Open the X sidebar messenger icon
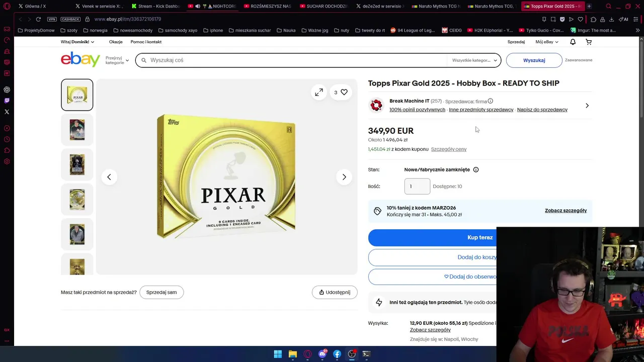Viewport: 644px width, 362px height. point(7,112)
